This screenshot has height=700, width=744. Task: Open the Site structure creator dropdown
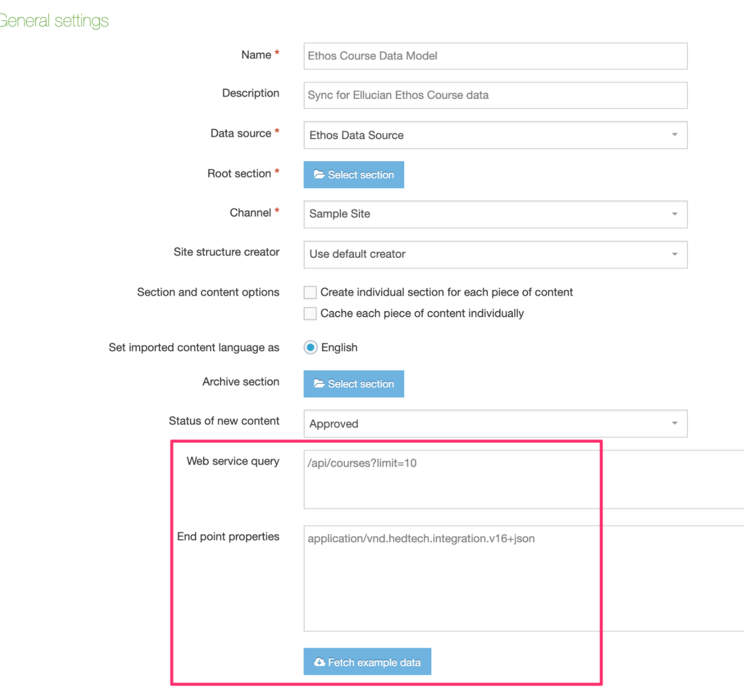674,254
